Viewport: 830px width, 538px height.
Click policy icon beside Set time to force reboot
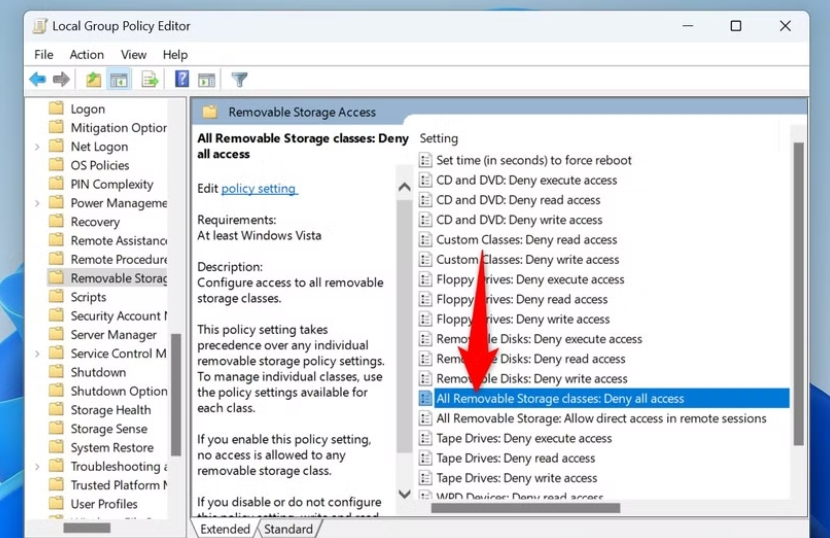pos(425,160)
